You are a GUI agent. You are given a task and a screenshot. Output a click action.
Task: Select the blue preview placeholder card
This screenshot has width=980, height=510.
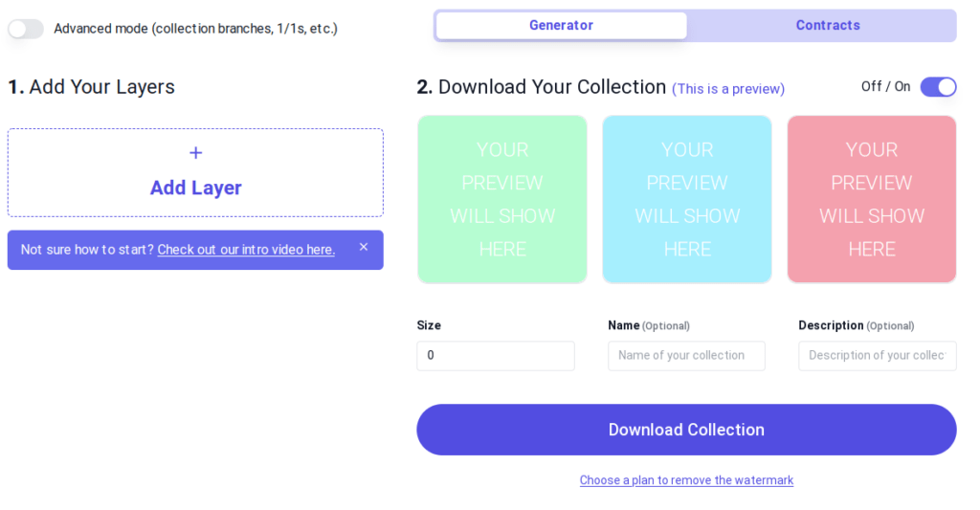(687, 199)
